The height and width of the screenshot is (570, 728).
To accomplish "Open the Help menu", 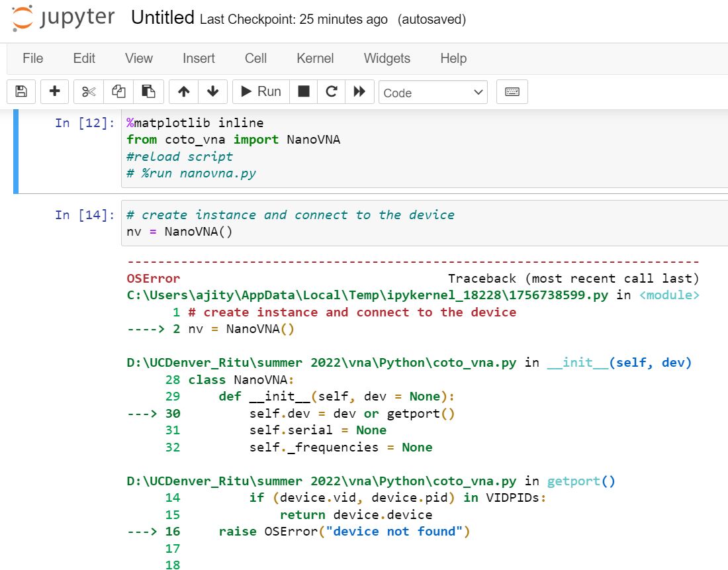I will coord(453,58).
